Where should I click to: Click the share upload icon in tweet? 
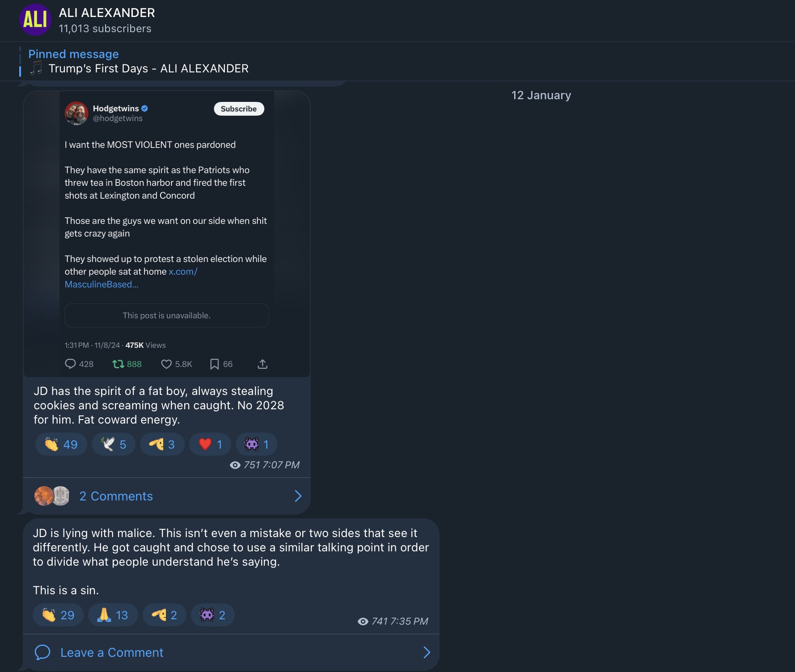pos(262,364)
